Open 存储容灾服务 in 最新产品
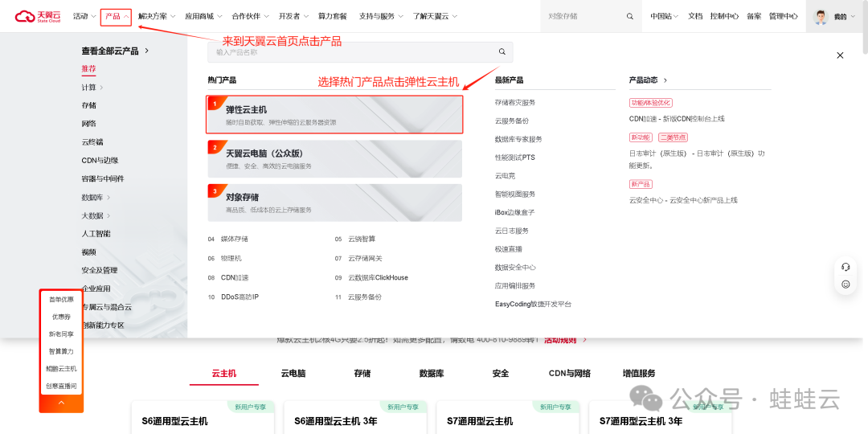868x434 pixels. pyautogui.click(x=515, y=102)
